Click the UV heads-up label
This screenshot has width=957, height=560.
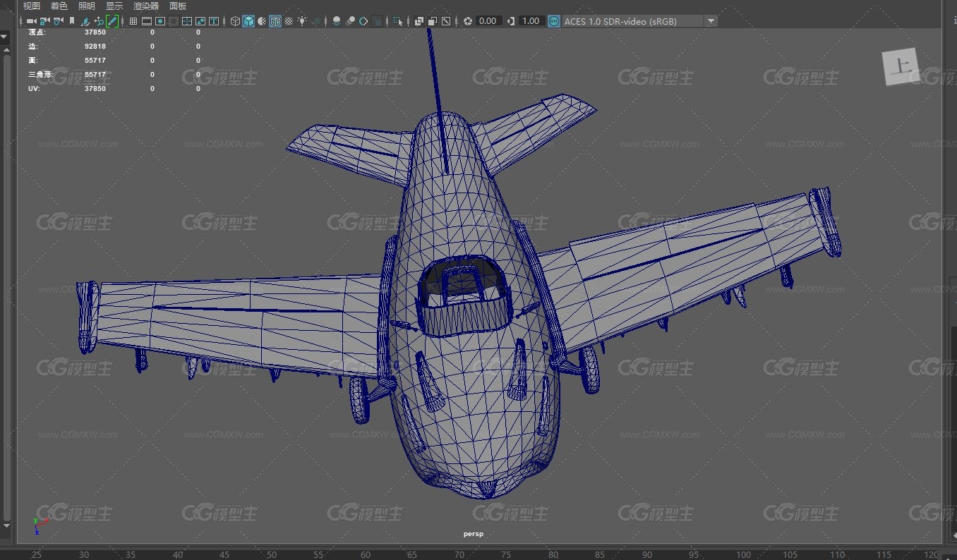click(x=34, y=89)
